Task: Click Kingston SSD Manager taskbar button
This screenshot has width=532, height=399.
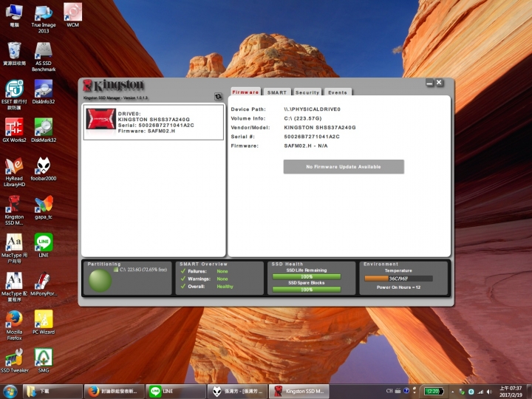Action: pyautogui.click(x=299, y=391)
